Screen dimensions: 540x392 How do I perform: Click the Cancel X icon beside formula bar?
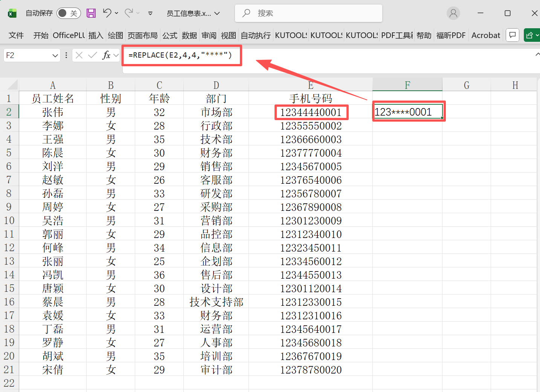tap(79, 55)
